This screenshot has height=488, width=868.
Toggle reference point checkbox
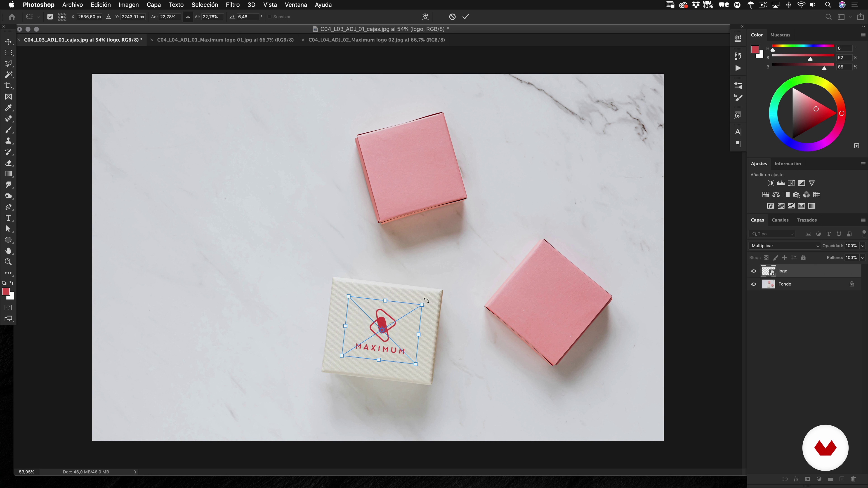click(x=50, y=17)
